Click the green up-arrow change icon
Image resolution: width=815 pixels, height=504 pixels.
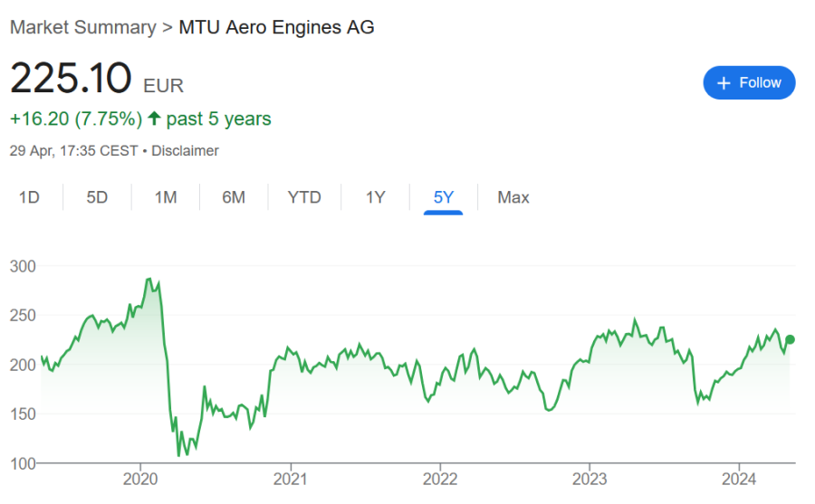coord(154,119)
